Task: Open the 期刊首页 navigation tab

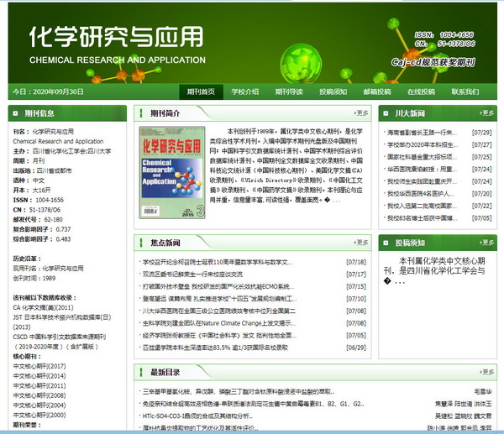Action: point(201,92)
